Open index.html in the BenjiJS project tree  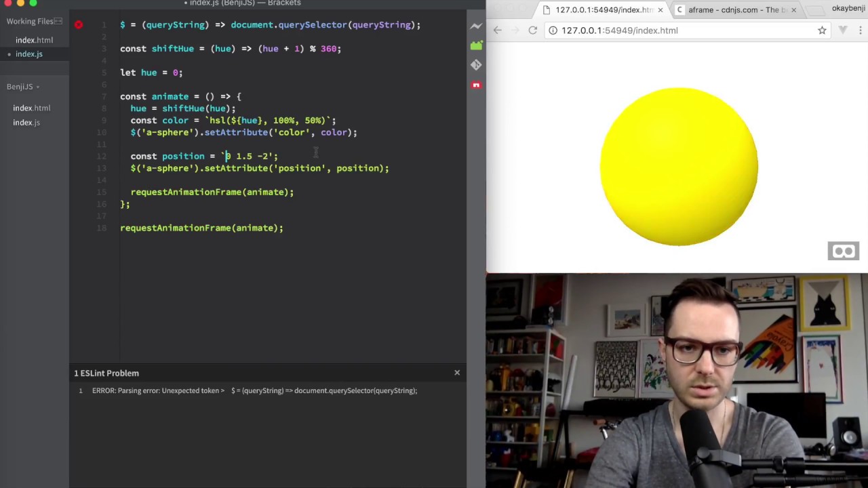point(31,108)
